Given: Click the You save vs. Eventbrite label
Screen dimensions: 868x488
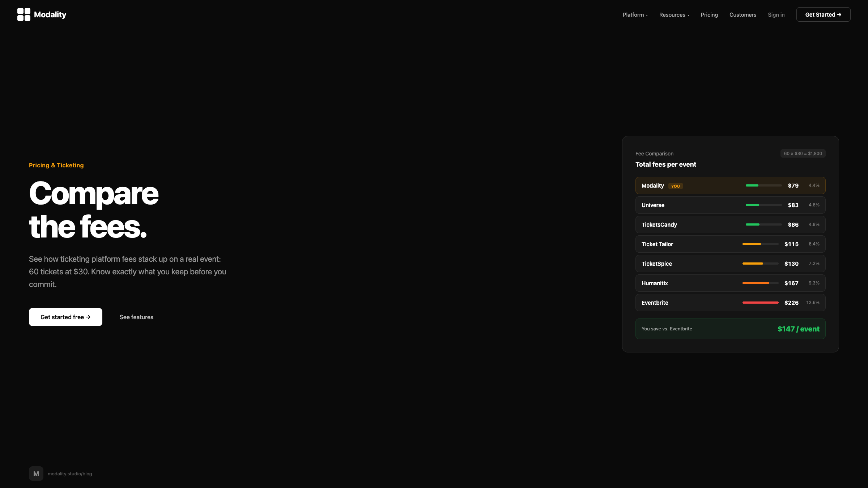Looking at the screenshot, I should coord(667,329).
